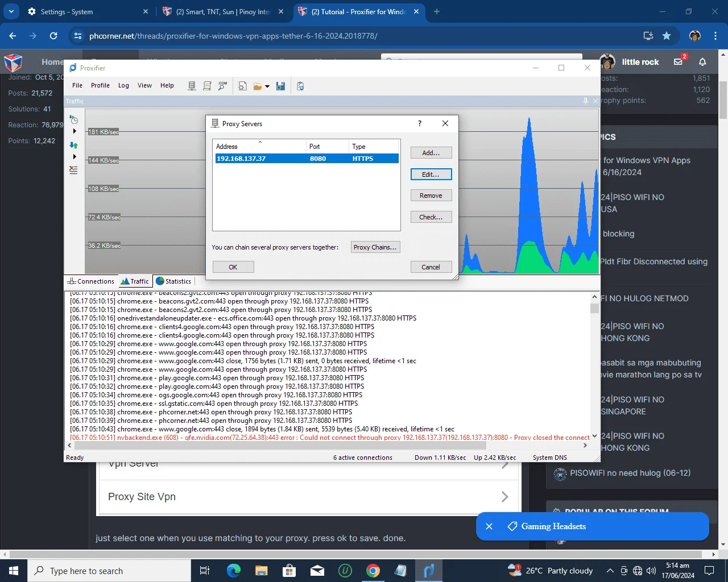Click the clear-lines icon in Traffic pane
728x582 pixels.
point(74,170)
